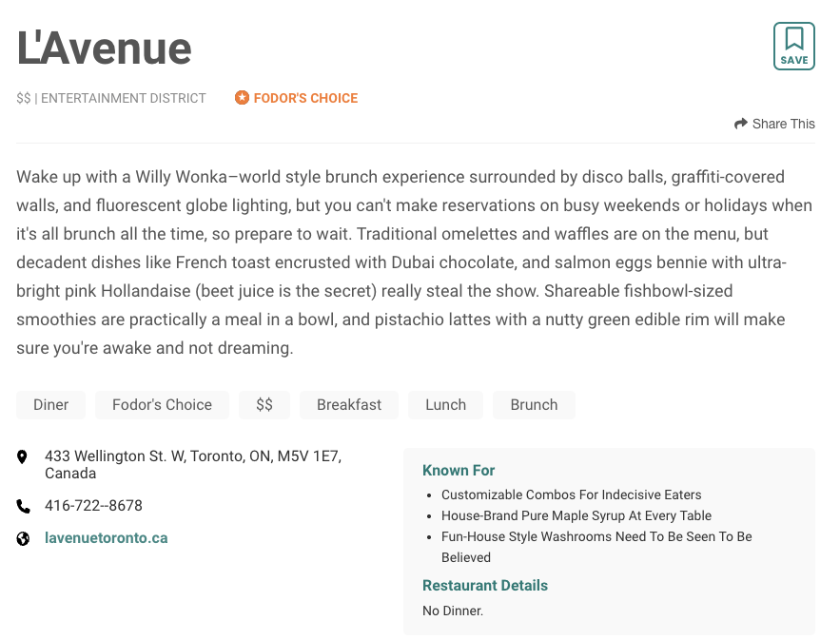840x640 pixels.
Task: Open the lavenuetoronto.ca website link
Action: point(106,538)
